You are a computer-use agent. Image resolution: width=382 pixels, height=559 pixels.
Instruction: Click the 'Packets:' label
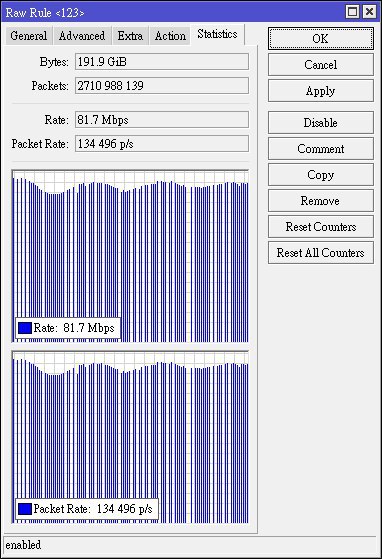pos(50,86)
